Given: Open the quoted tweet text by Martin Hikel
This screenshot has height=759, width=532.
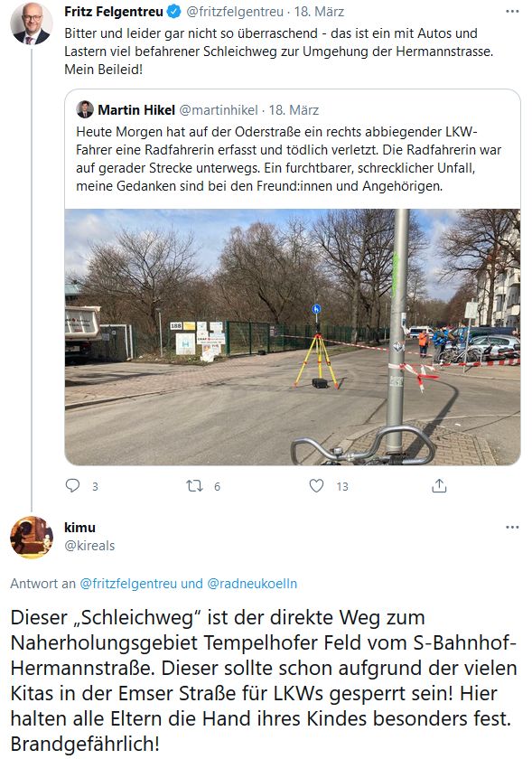Looking at the screenshot, I should [288, 159].
